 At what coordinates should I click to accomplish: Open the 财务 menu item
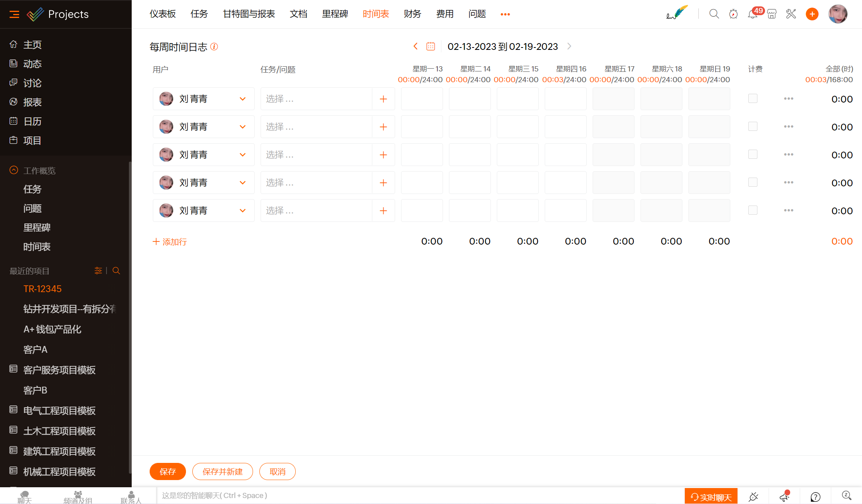pos(412,14)
